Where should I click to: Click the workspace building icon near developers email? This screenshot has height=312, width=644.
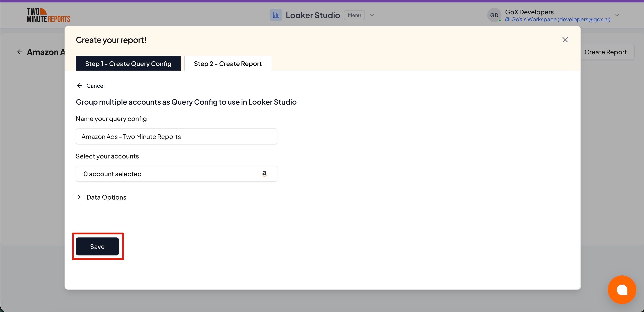coord(508,19)
